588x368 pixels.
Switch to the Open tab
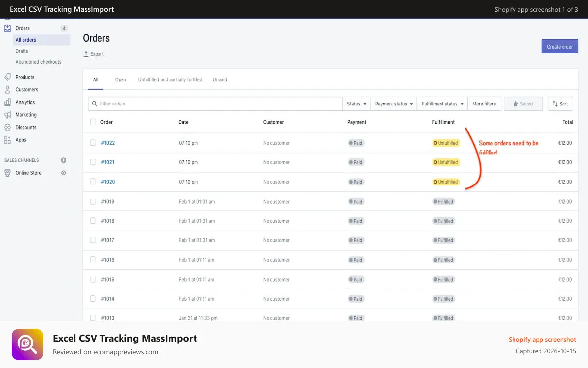coord(121,80)
